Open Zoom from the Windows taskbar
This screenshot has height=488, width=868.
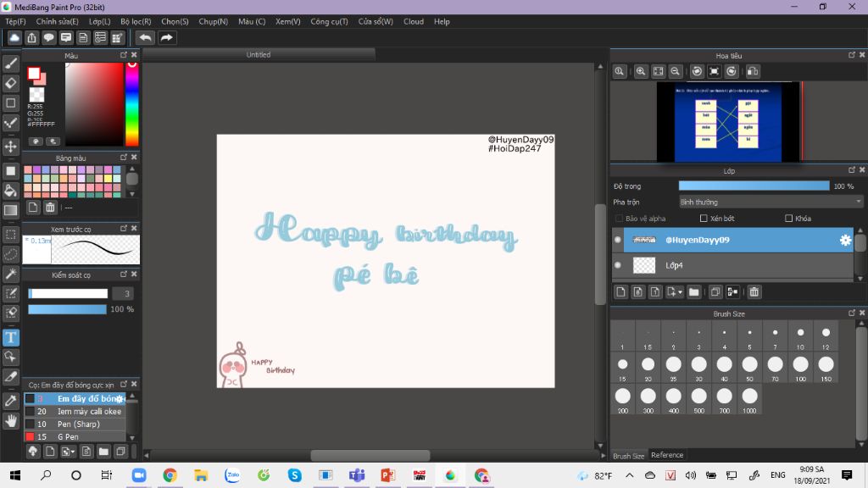(139, 475)
